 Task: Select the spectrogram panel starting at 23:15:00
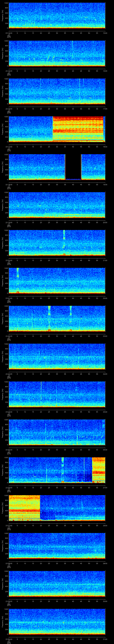pos(57,53)
